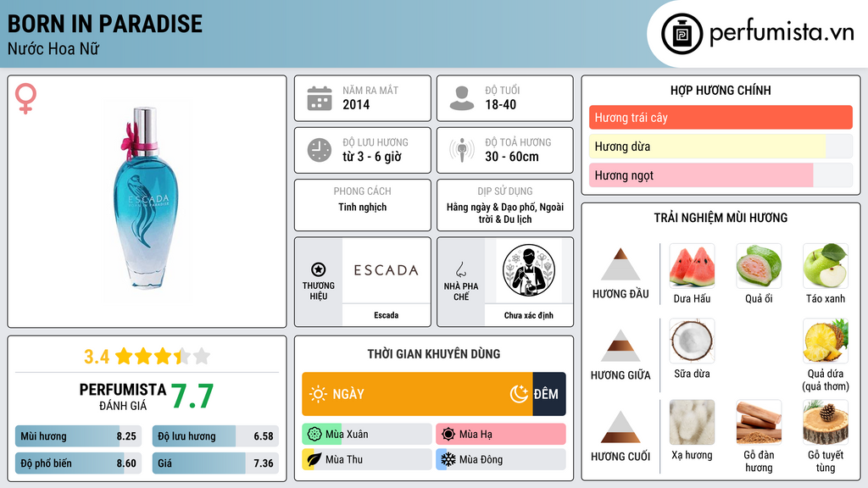The width and height of the screenshot is (868, 488).
Task: Click the age range 18-40
Action: coord(500,104)
